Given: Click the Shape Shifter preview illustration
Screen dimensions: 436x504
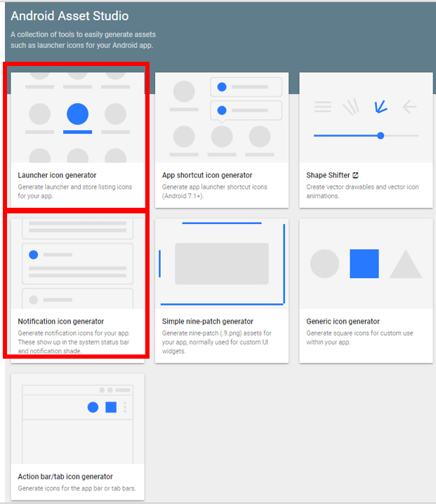Looking at the screenshot, I should [366, 118].
